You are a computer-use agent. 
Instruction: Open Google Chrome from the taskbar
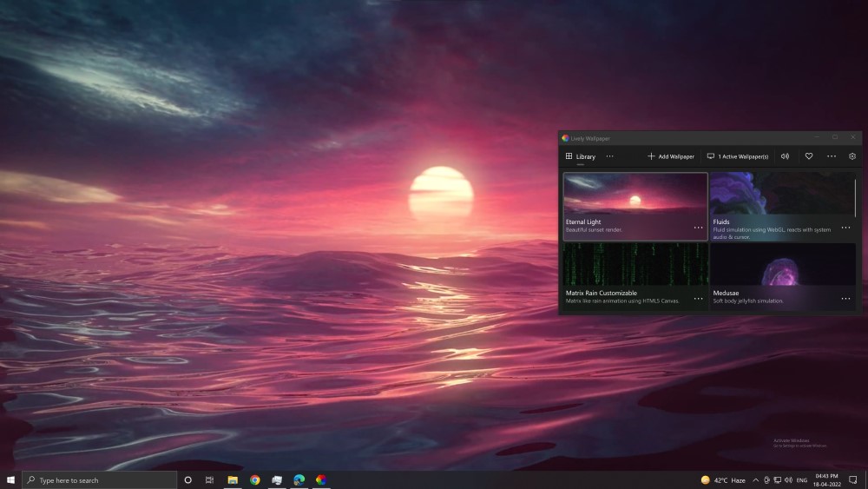[255, 479]
